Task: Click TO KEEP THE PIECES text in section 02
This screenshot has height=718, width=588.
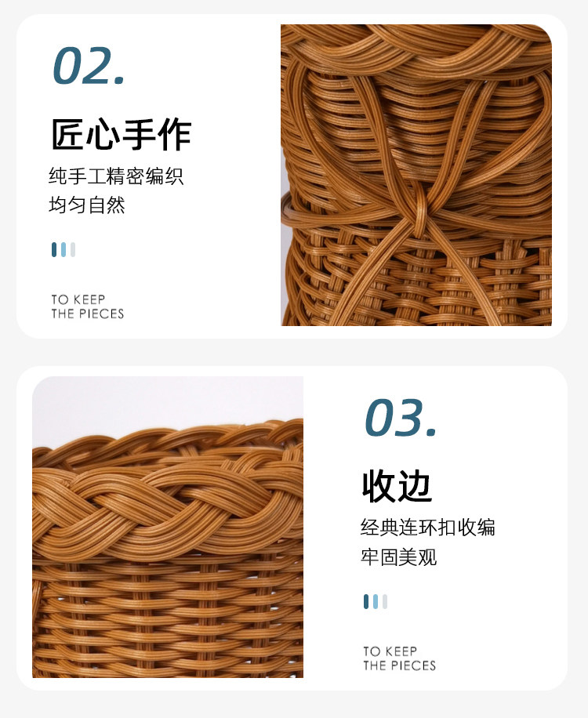Action: pyautogui.click(x=88, y=306)
